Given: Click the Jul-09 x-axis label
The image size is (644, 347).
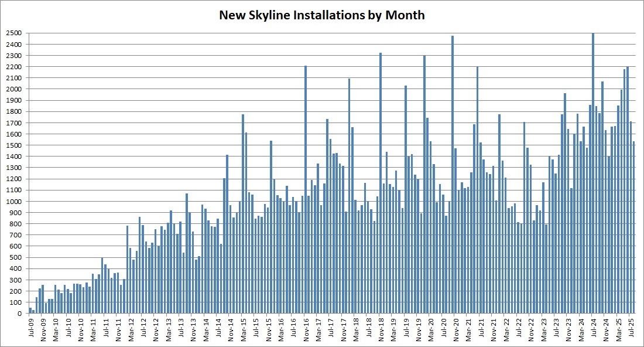Looking at the screenshot, I should (31, 328).
